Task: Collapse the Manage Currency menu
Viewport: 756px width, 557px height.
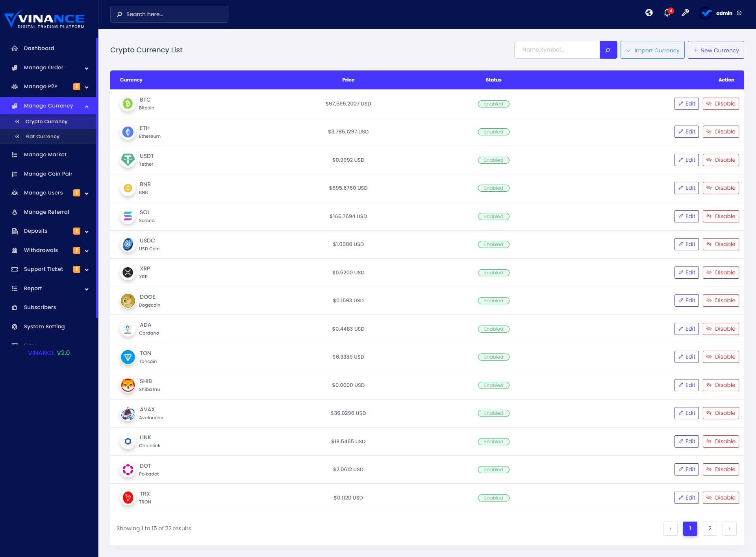Action: (x=87, y=106)
